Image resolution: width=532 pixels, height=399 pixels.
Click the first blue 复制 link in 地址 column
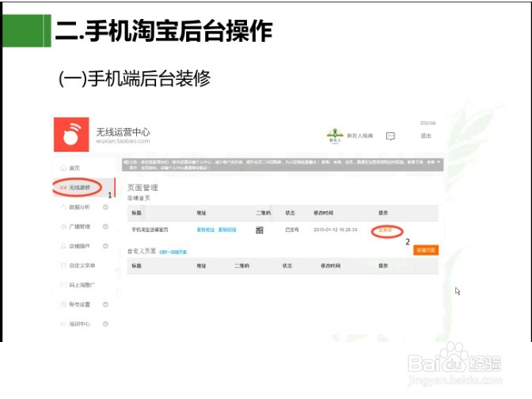(206, 230)
